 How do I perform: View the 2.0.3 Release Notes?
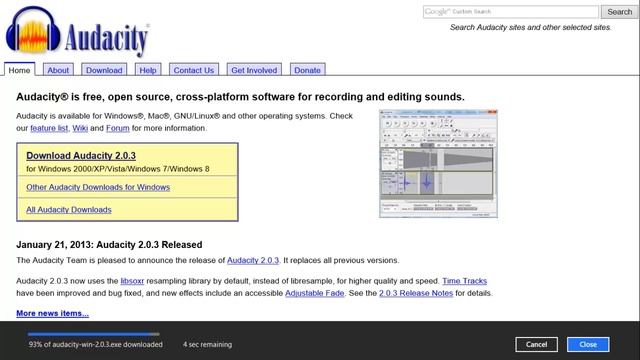416,293
